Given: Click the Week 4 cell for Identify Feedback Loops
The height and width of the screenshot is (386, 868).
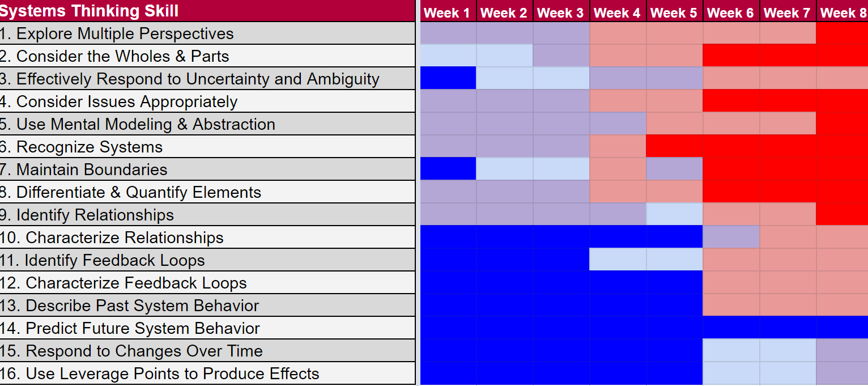Looking at the screenshot, I should (x=618, y=260).
